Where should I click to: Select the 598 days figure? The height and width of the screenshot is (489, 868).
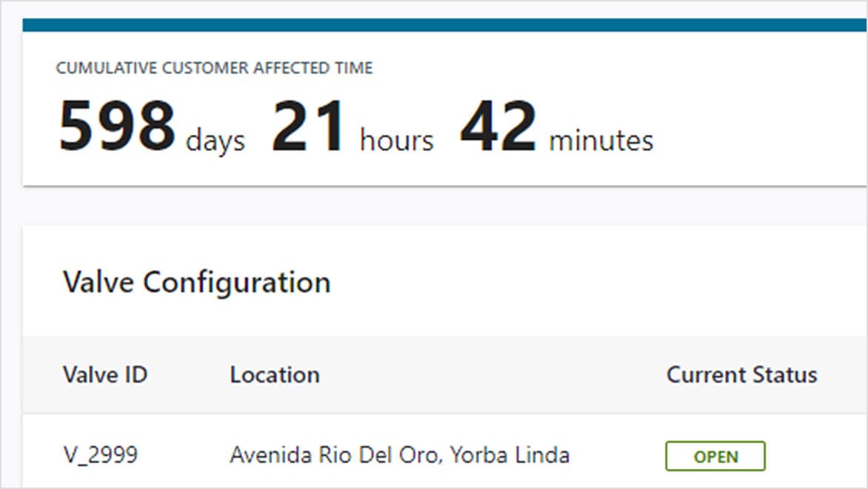point(117,126)
